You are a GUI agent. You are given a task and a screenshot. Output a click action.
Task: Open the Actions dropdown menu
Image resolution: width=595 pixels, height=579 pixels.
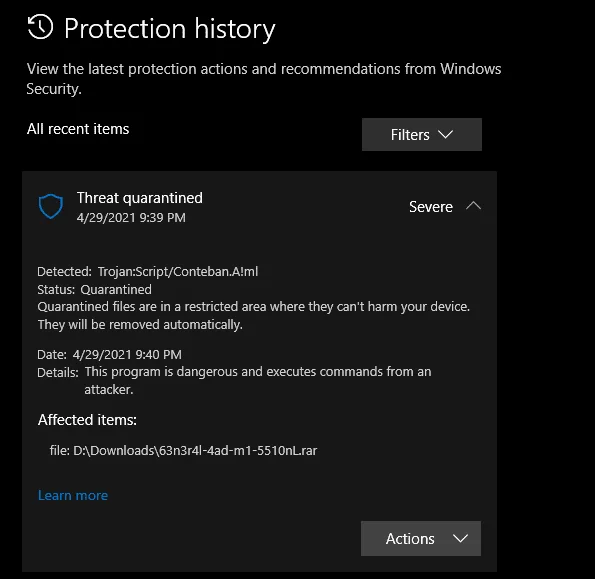pos(421,538)
